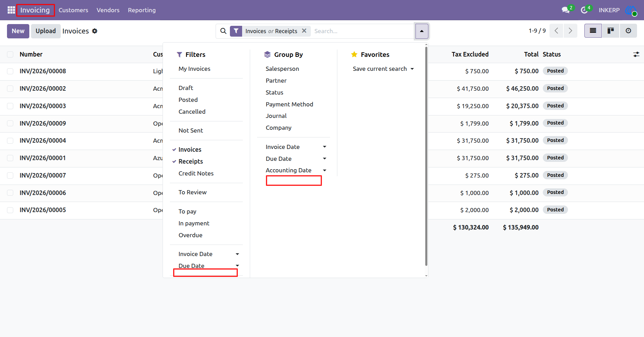Apply the Overdue filter
The width and height of the screenshot is (644, 337).
pyautogui.click(x=190, y=235)
